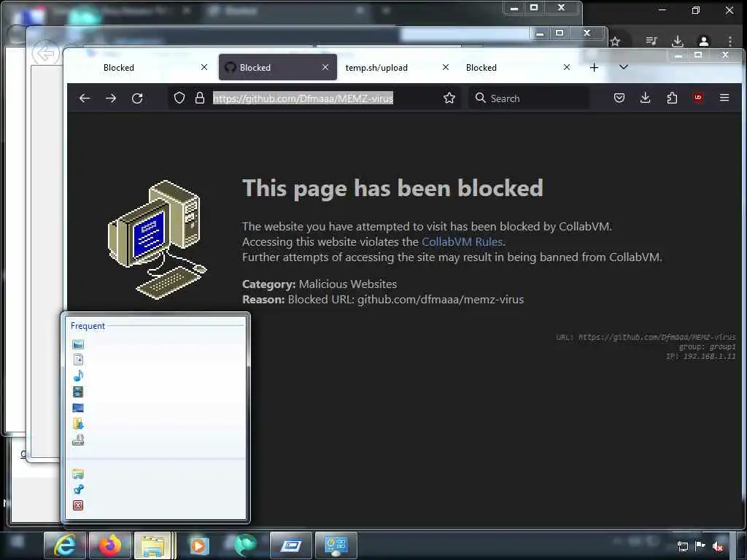The width and height of the screenshot is (747, 560).
Task: Launch Windows Explorer from jump list
Action: coord(78,474)
